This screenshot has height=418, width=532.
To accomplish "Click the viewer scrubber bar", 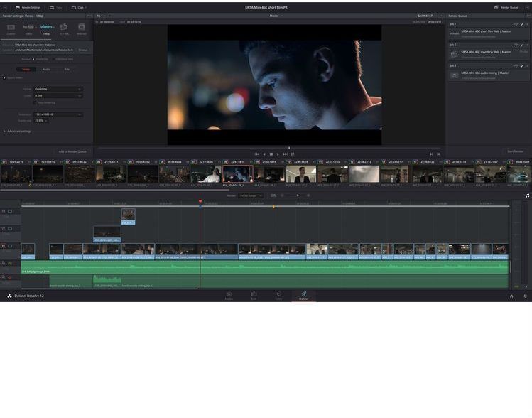I will click(x=271, y=148).
